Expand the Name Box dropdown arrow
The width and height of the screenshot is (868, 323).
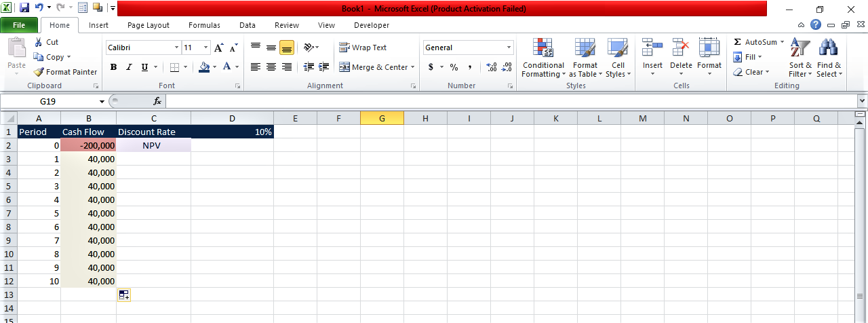tap(102, 101)
